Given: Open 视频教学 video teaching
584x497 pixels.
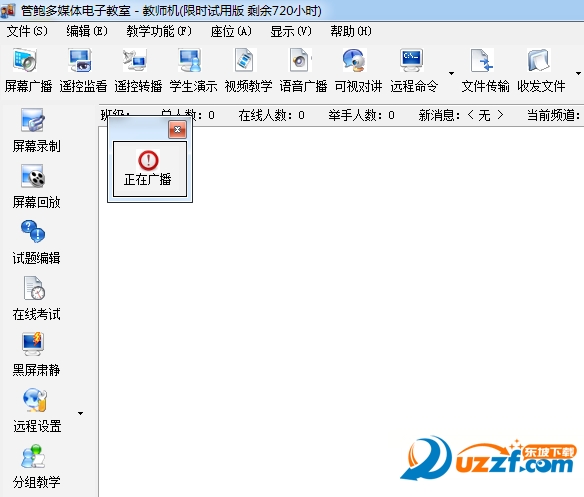Looking at the screenshot, I should tap(248, 71).
